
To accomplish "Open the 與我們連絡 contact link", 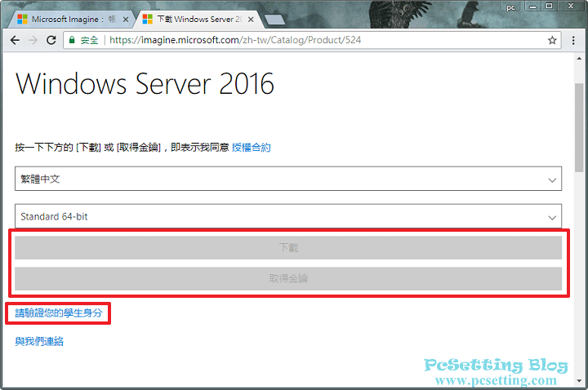I will 39,341.
